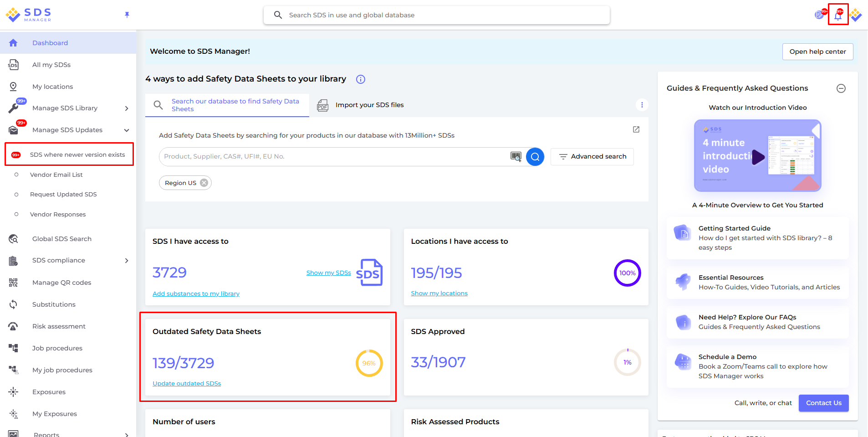The width and height of the screenshot is (868, 437).
Task: Open SDS where newer version exists
Action: coord(69,154)
